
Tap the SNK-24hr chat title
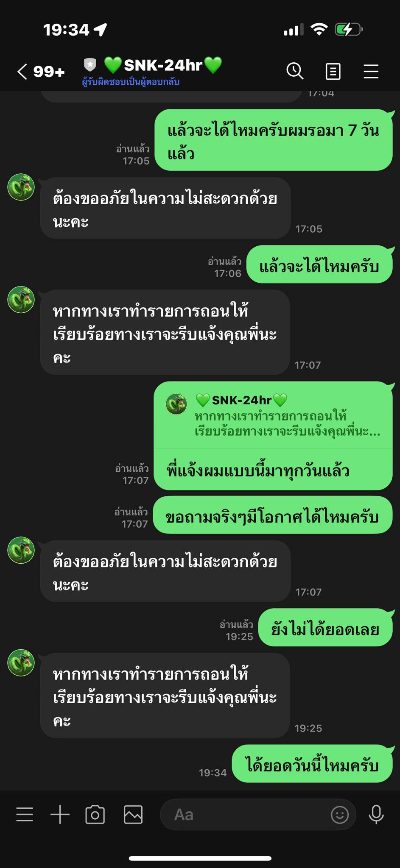[163, 65]
